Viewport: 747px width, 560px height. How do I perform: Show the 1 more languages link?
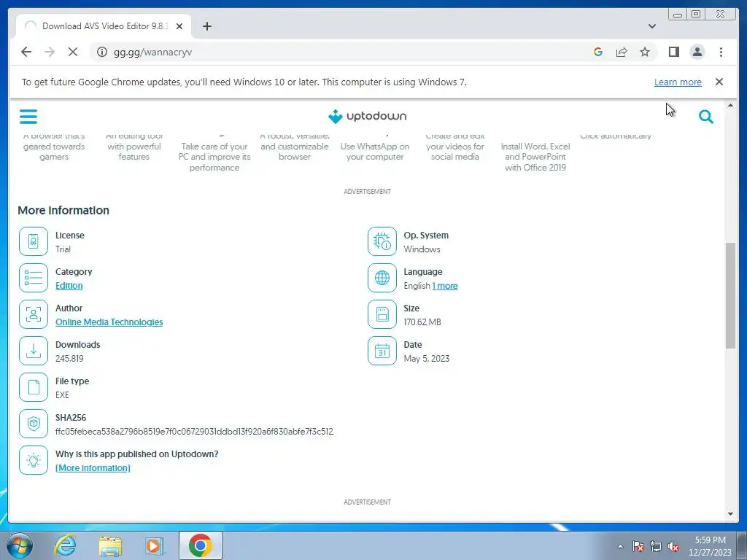445,286
